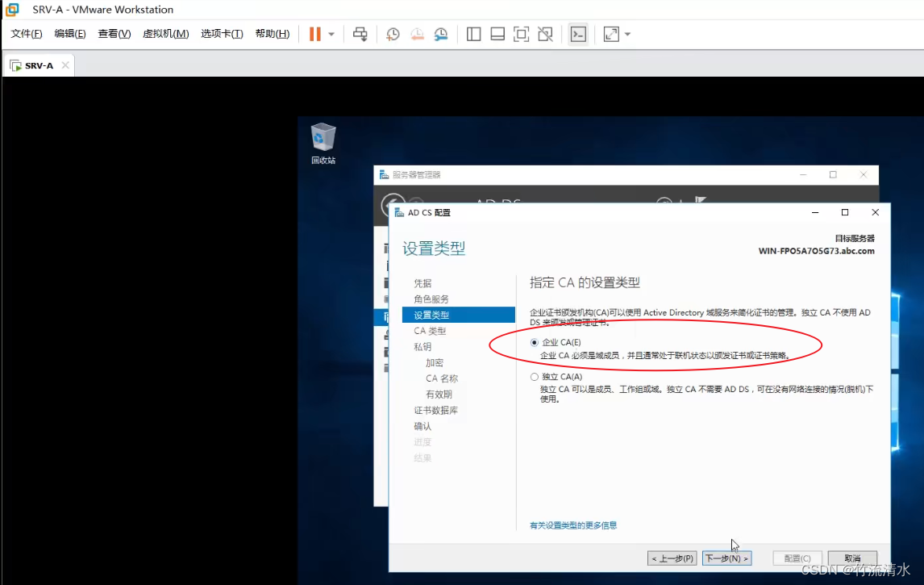Select the 设置类型 wizard step

[x=459, y=315]
